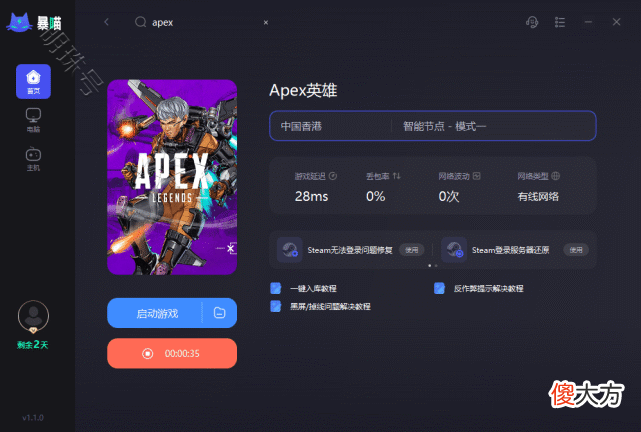Stop acceleration timer 00:00:35 button
The height and width of the screenshot is (432, 641).
(172, 354)
